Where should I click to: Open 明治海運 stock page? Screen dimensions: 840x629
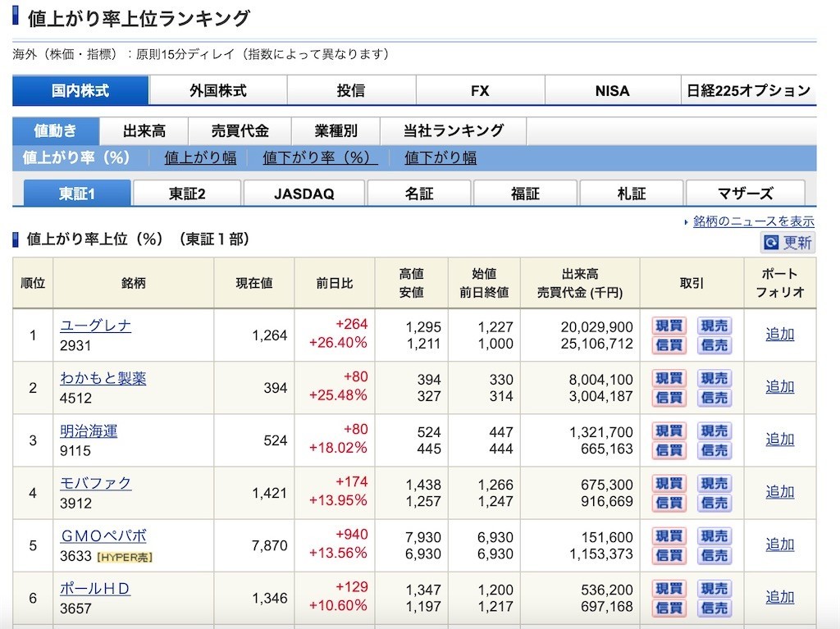pyautogui.click(x=89, y=431)
